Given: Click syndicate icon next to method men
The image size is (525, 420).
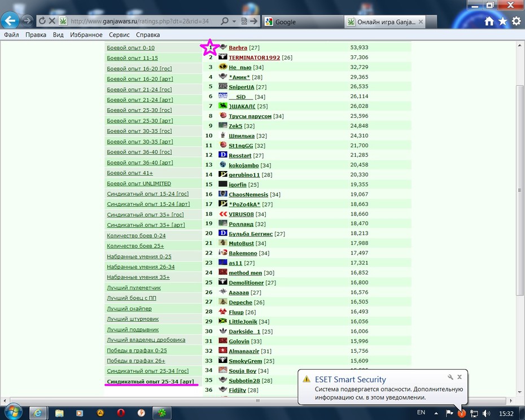Looking at the screenshot, I should [222, 272].
